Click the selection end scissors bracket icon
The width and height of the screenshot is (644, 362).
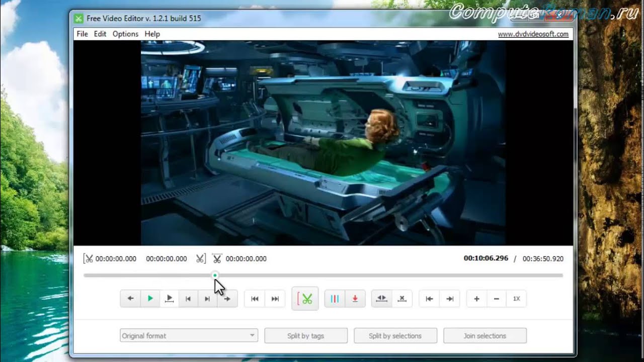point(201,258)
